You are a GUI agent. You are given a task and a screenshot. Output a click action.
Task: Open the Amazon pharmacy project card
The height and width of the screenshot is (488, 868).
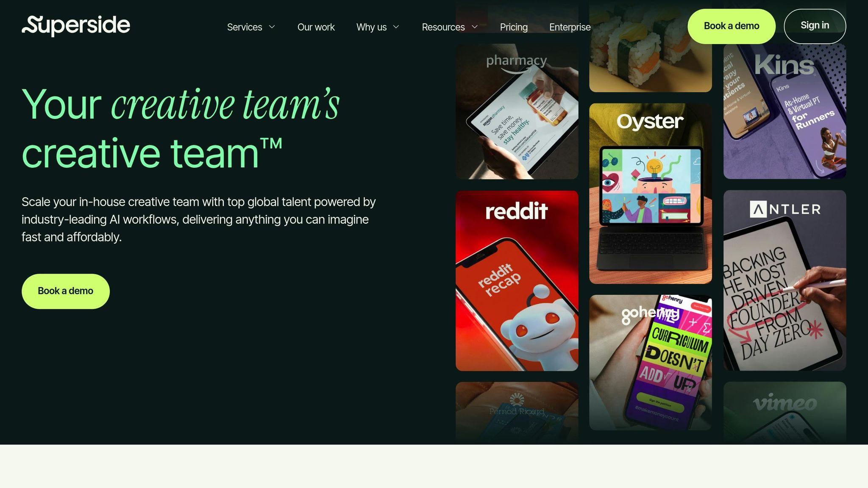click(517, 111)
